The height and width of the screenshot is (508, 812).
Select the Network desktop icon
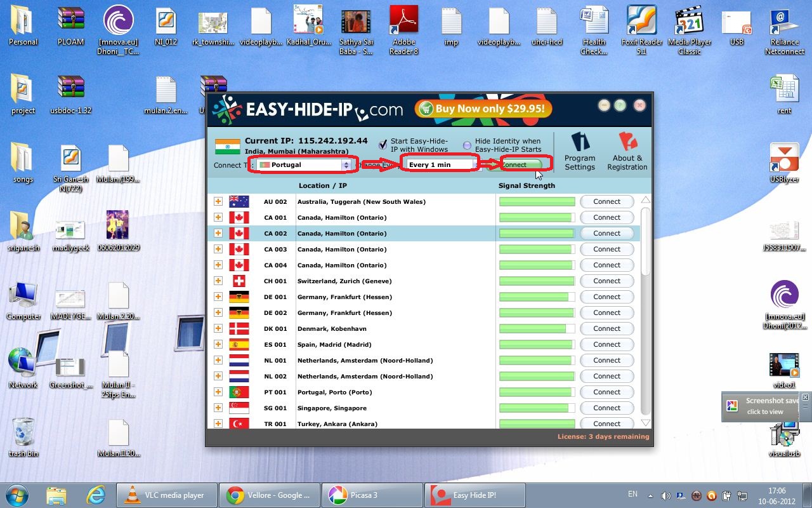click(23, 369)
